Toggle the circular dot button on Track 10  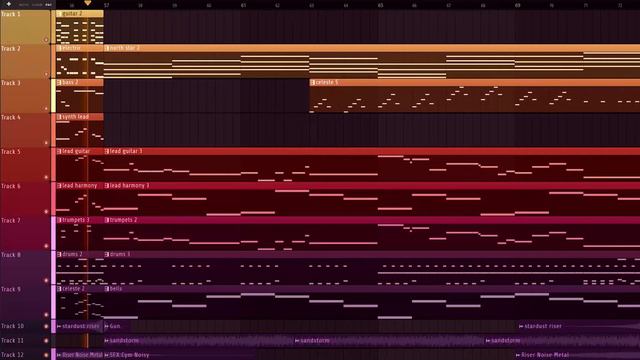pos(46,326)
